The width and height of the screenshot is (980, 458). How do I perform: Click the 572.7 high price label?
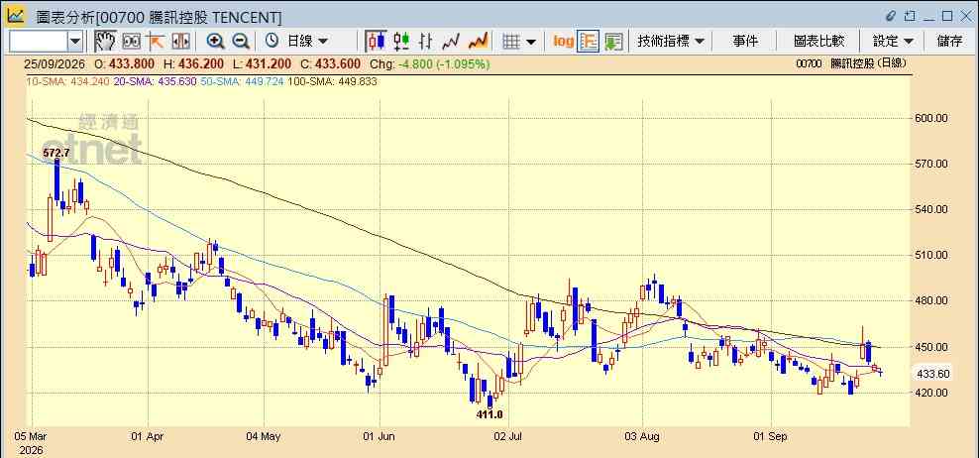tap(55, 153)
